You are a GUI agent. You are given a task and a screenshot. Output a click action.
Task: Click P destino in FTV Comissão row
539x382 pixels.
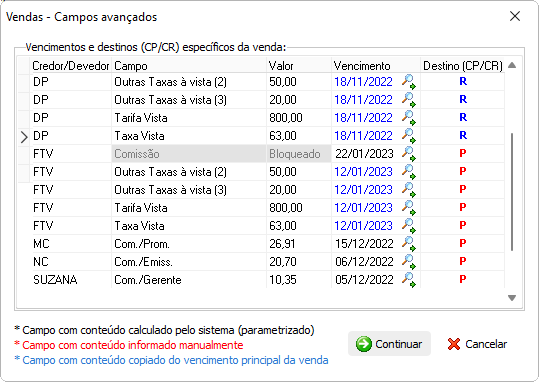tap(463, 153)
